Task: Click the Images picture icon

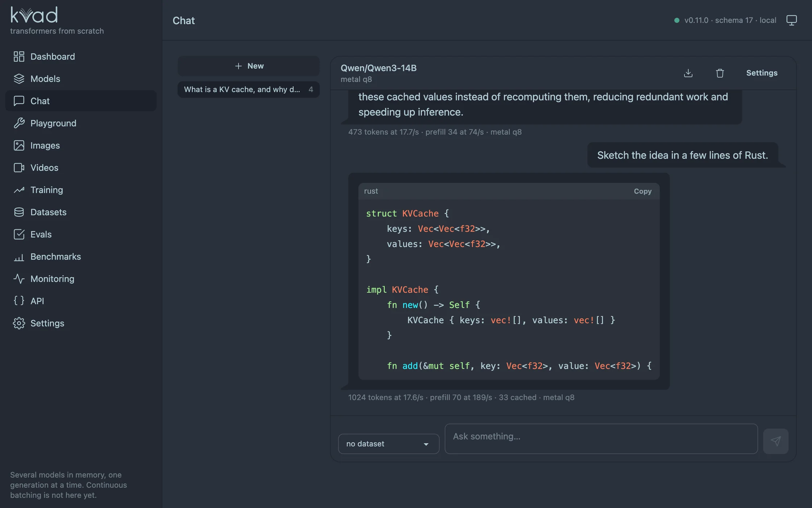Action: 19,146
